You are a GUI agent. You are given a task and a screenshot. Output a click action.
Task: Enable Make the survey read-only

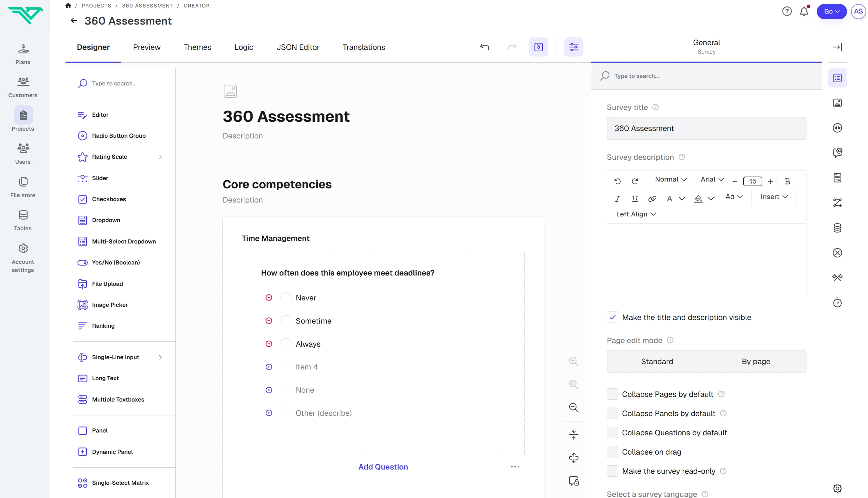pyautogui.click(x=612, y=471)
